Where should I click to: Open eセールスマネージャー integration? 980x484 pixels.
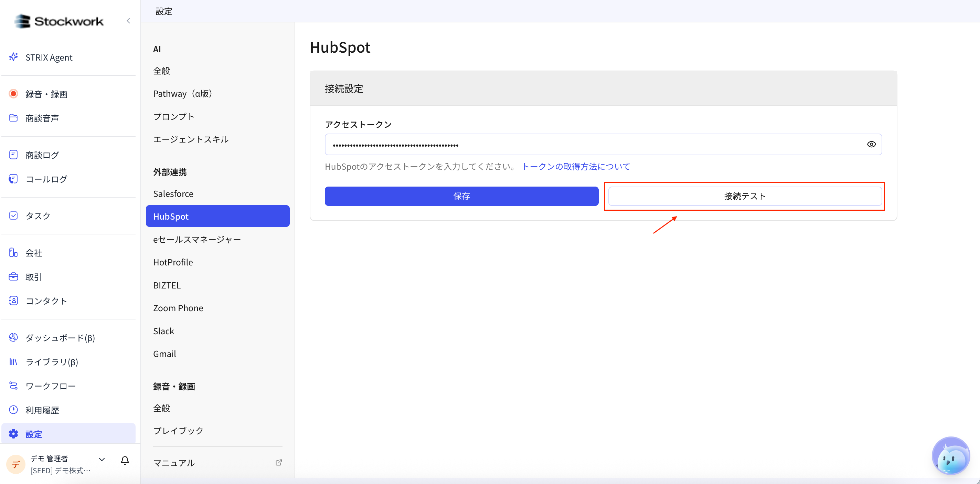pos(217,239)
